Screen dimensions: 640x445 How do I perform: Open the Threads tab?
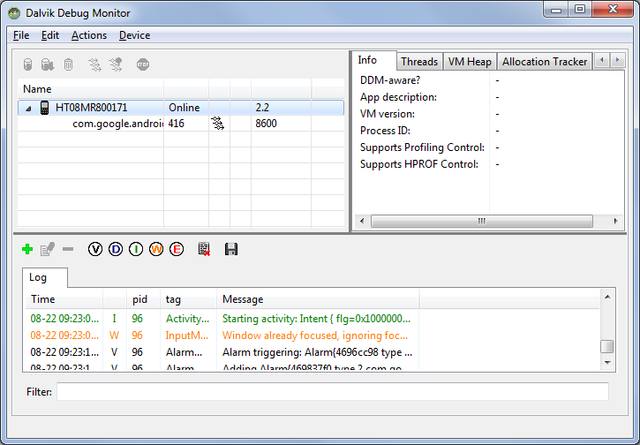click(x=419, y=62)
